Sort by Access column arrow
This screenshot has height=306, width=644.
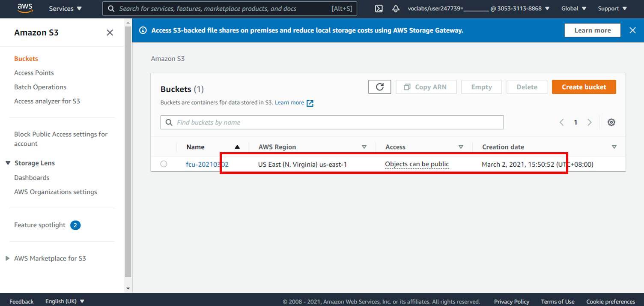tap(461, 147)
